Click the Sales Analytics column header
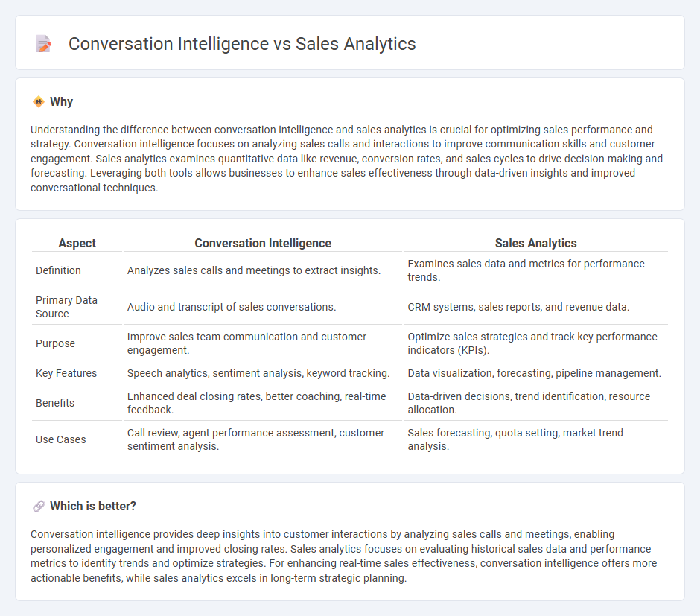This screenshot has width=700, height=616. point(535,243)
